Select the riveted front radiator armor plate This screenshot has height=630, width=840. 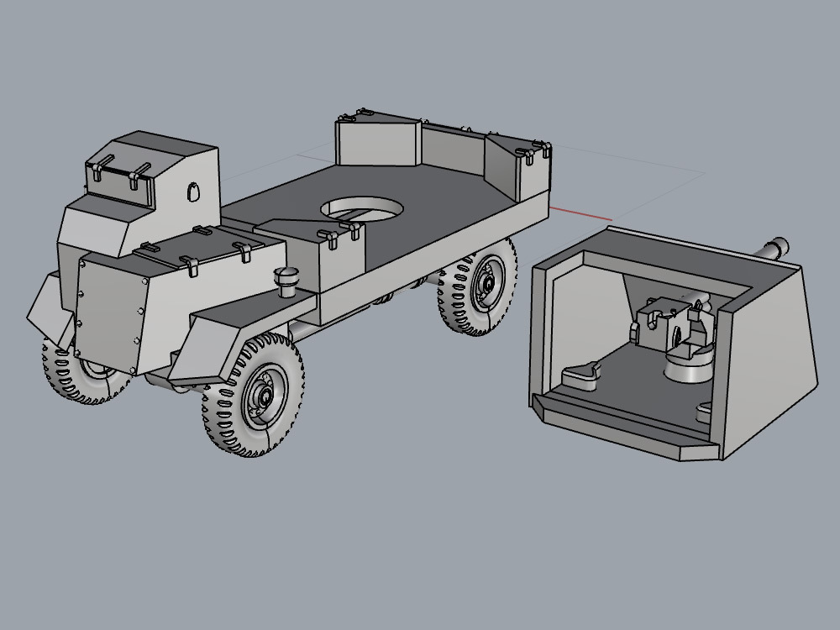110,313
